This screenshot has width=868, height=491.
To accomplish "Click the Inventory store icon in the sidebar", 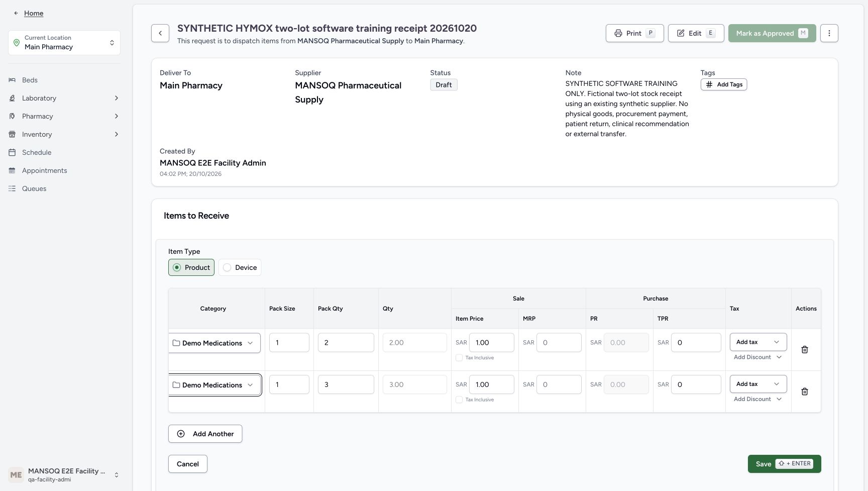I will click(12, 134).
